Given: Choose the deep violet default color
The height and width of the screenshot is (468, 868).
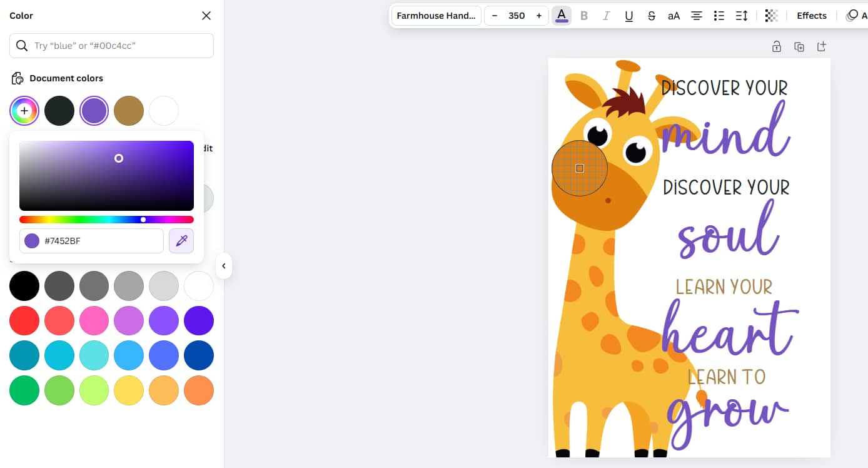Looking at the screenshot, I should (199, 321).
